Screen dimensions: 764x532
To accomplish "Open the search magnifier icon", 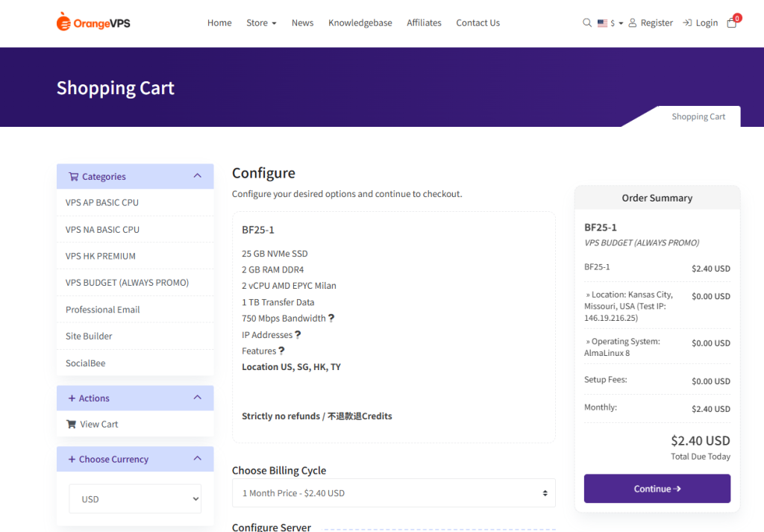I will pyautogui.click(x=587, y=23).
